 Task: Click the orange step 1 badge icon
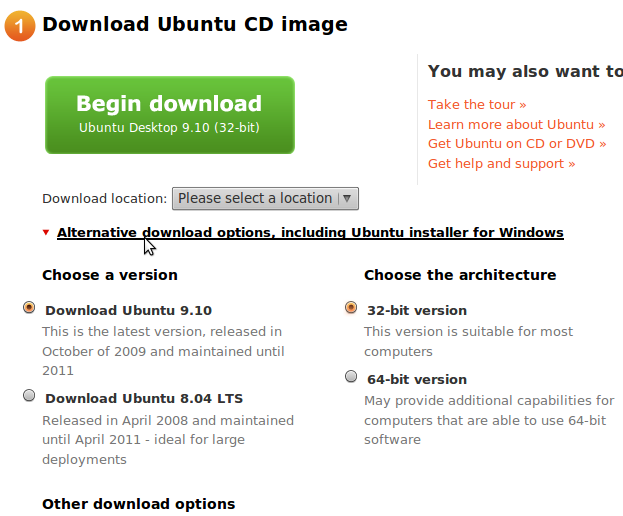point(19,26)
